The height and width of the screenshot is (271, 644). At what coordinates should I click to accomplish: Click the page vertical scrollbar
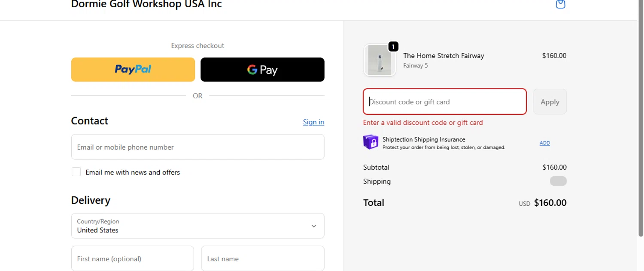point(641,120)
